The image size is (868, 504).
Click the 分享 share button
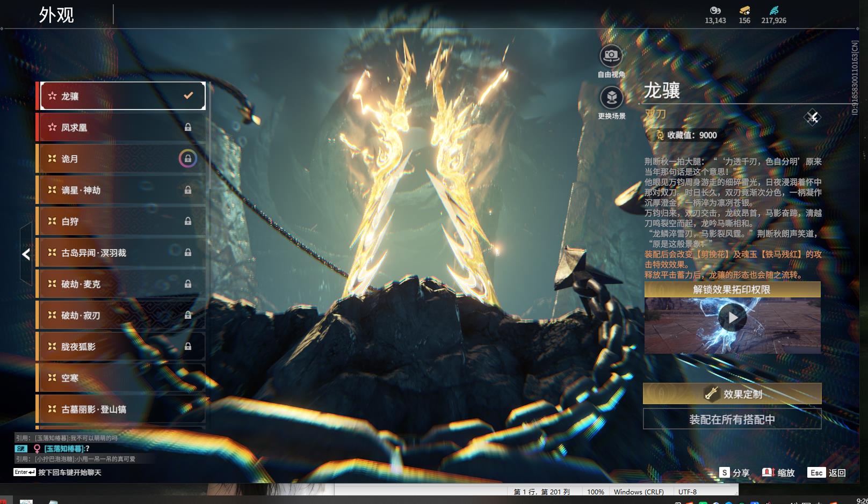point(734,473)
